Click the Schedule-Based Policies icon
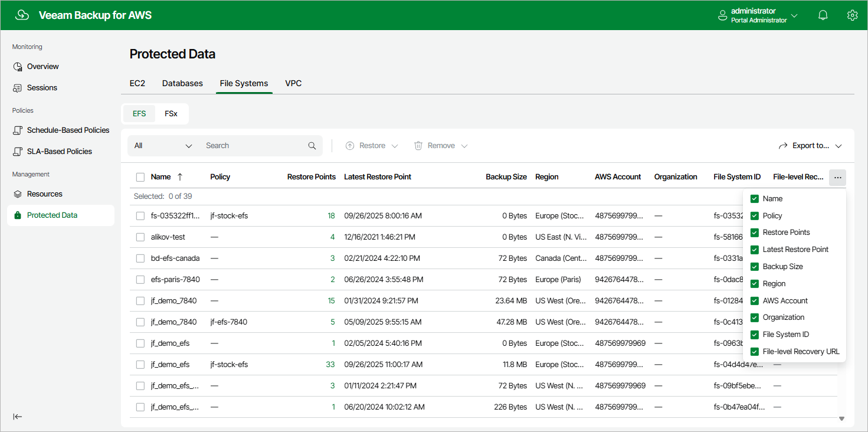The image size is (868, 432). [x=18, y=130]
